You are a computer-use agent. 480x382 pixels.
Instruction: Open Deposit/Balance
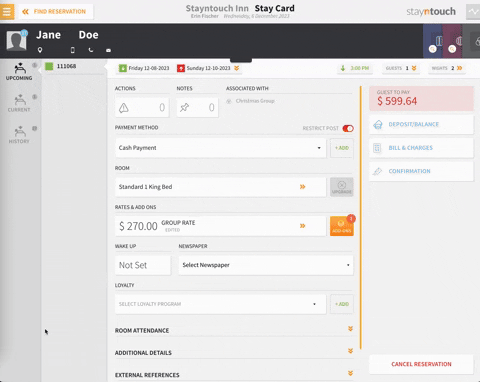coord(421,124)
